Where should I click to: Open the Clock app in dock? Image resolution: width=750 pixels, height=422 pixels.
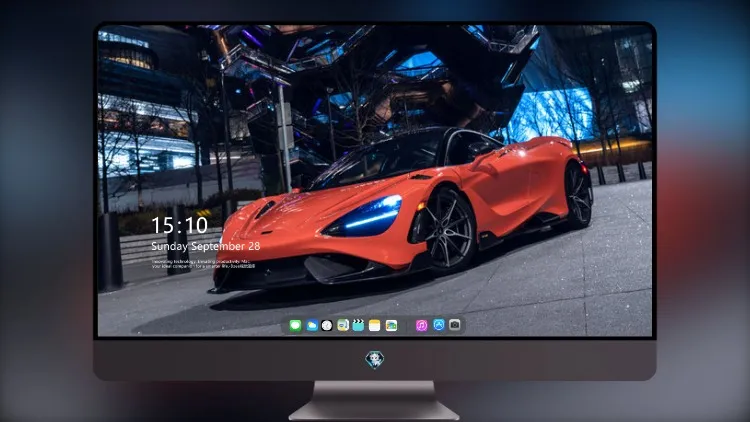[x=327, y=326]
